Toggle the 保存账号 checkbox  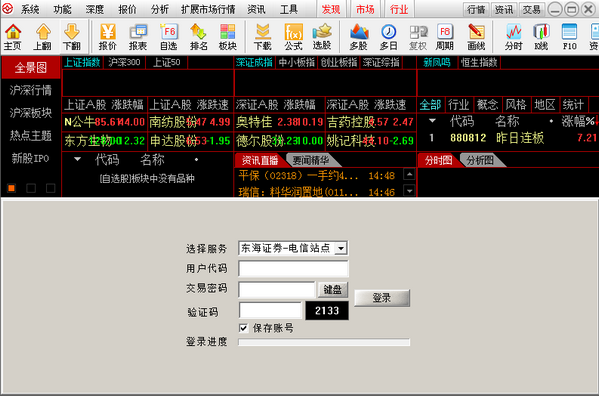tap(243, 328)
